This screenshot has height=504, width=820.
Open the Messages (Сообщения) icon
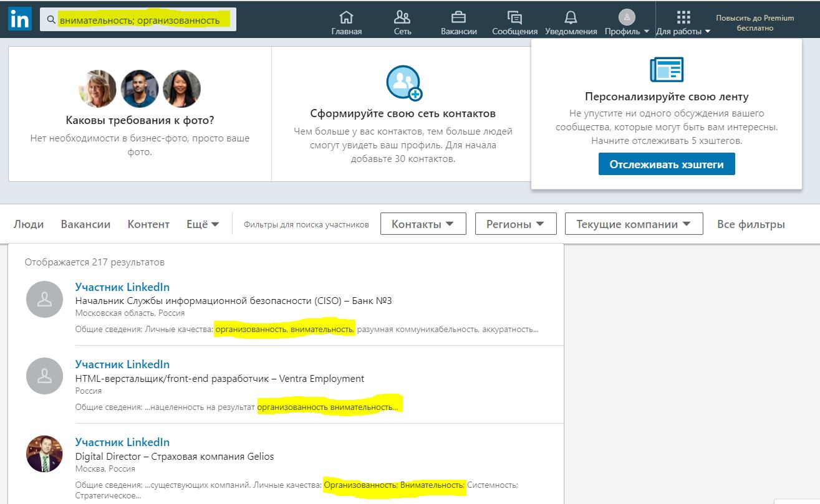click(x=514, y=17)
